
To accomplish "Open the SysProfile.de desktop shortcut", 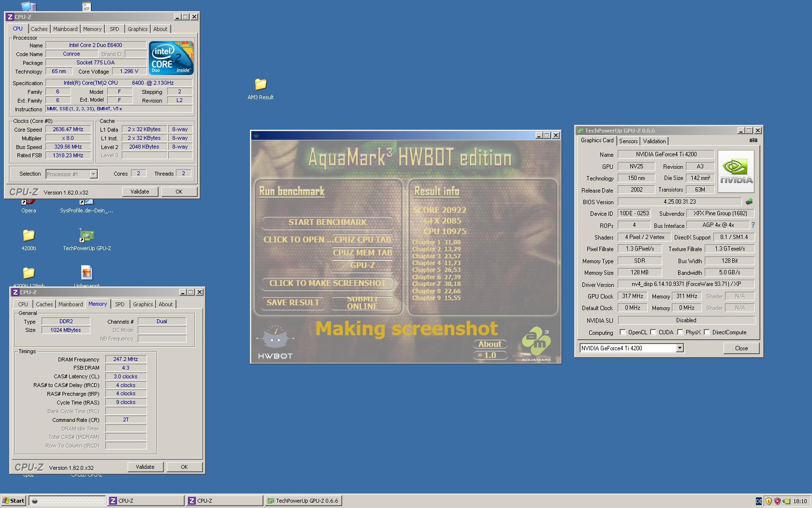I will coord(87,201).
